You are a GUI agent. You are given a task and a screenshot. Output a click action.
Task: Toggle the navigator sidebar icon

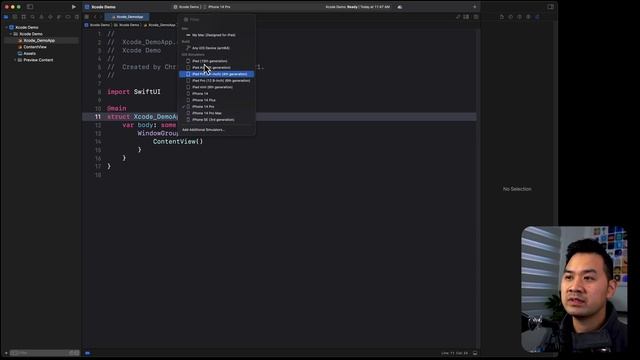click(30, 7)
